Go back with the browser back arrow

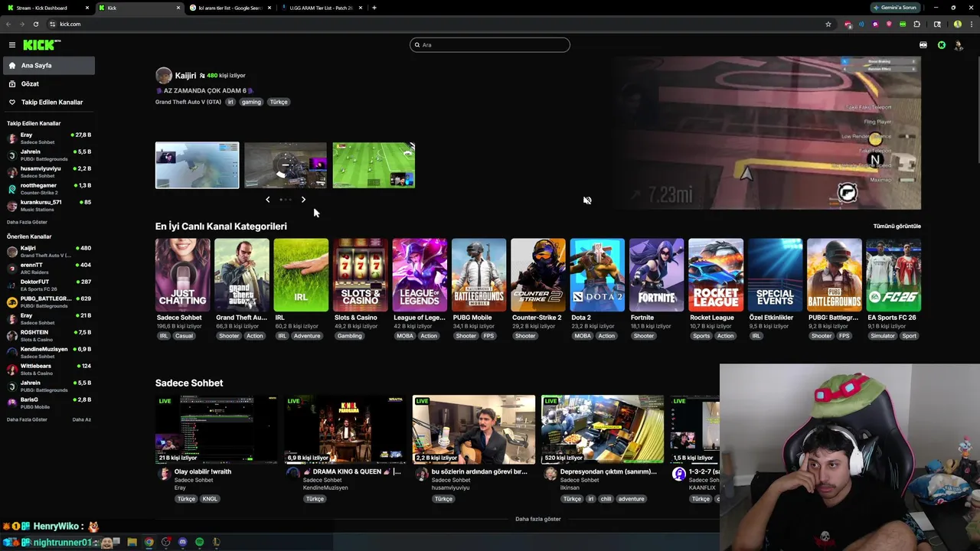(x=8, y=24)
